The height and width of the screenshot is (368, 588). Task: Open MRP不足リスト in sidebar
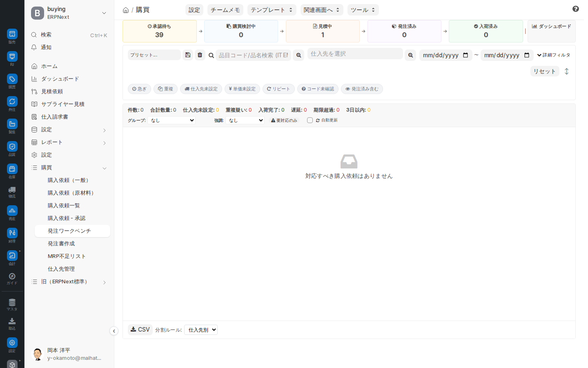72,256
